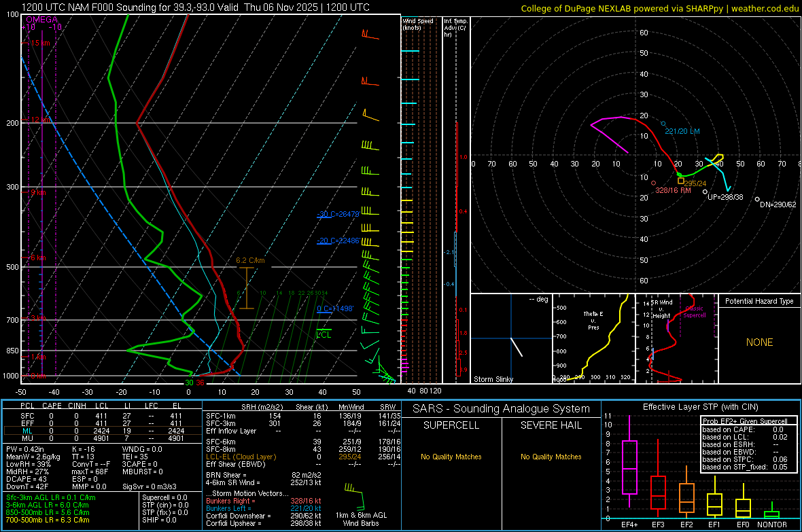
Task: Click the BRN Shear value row
Action: pos(264,475)
